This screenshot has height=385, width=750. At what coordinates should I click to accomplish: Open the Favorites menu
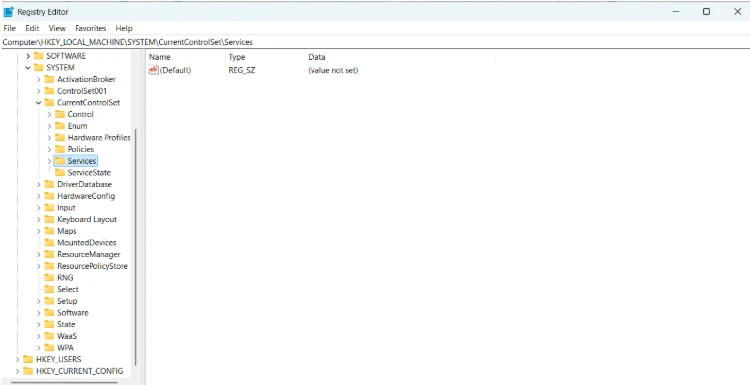[x=90, y=28]
